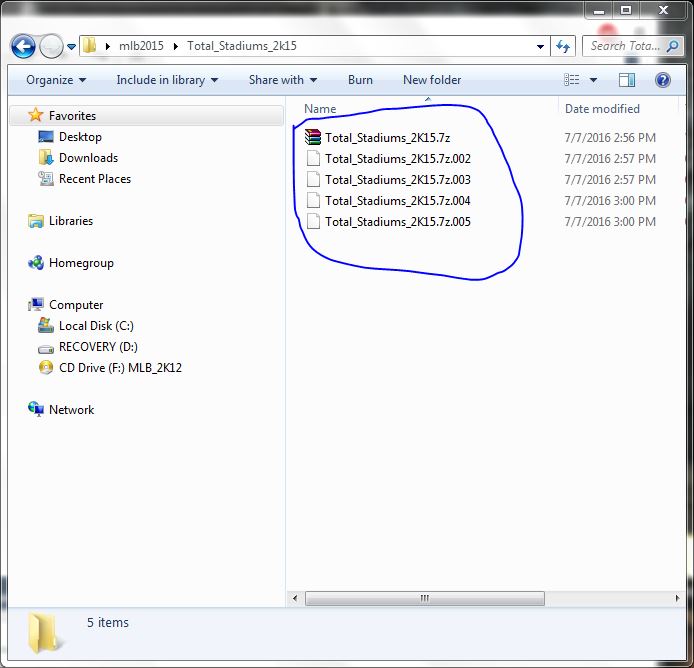Screen dimensions: 694x668
Task: Toggle the preview pane icon
Action: [627, 80]
